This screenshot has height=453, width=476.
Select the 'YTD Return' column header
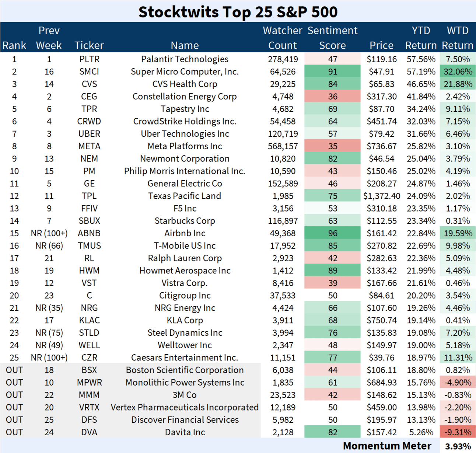pyautogui.click(x=421, y=38)
